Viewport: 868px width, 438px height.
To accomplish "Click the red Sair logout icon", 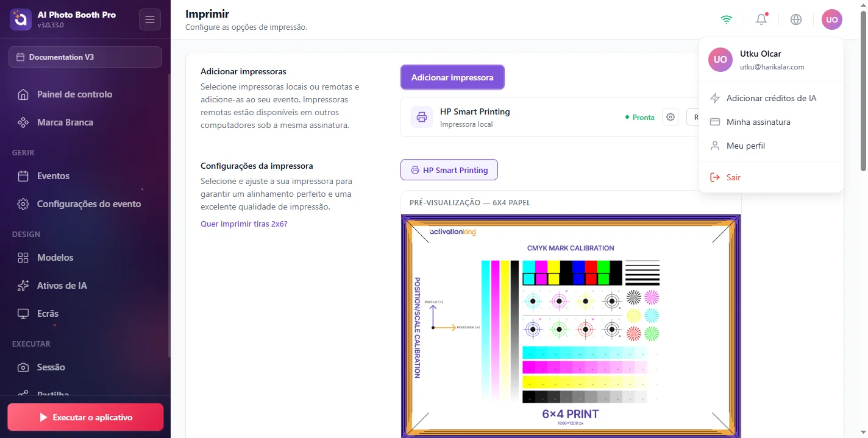I will tap(716, 177).
